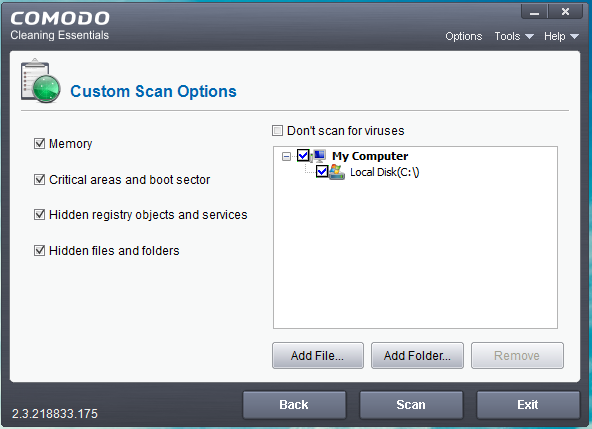
Task: Minimize the Comodo Cleaning Essentials window
Action: (x=534, y=12)
